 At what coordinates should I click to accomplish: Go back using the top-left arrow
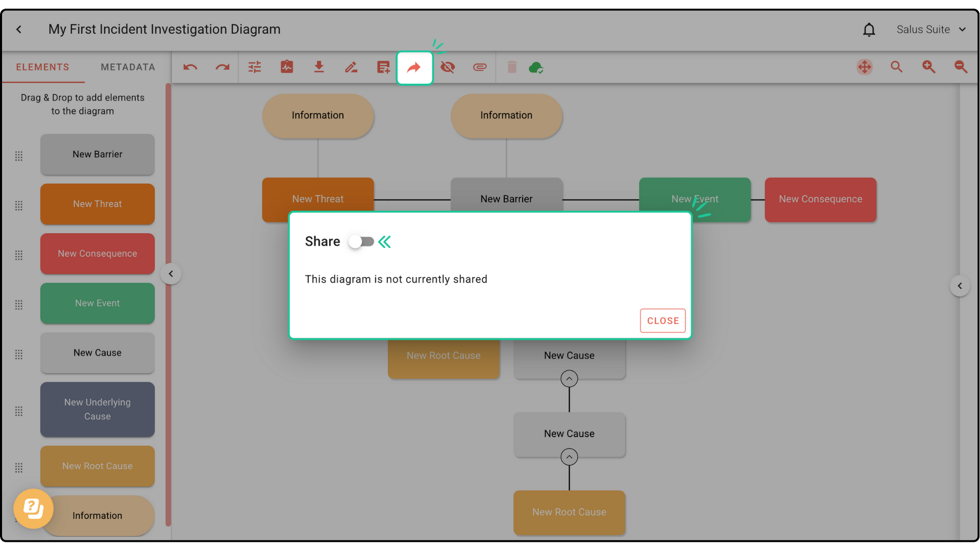(19, 30)
